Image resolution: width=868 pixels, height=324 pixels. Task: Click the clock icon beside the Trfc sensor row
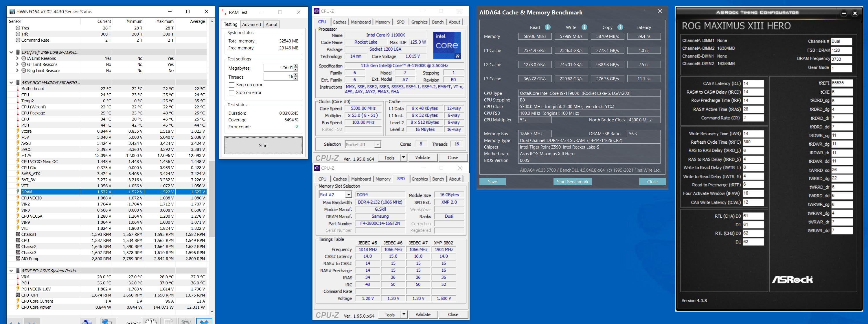coord(18,34)
